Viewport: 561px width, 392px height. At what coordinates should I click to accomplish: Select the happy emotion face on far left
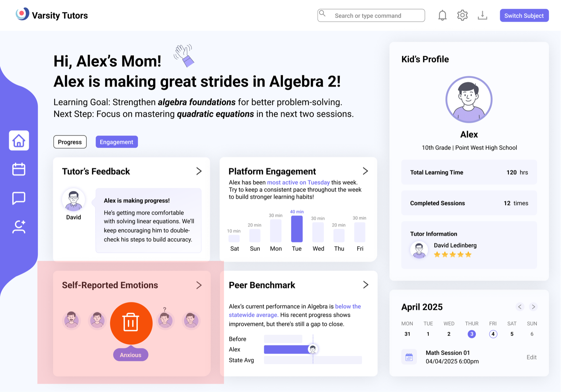tap(72, 320)
